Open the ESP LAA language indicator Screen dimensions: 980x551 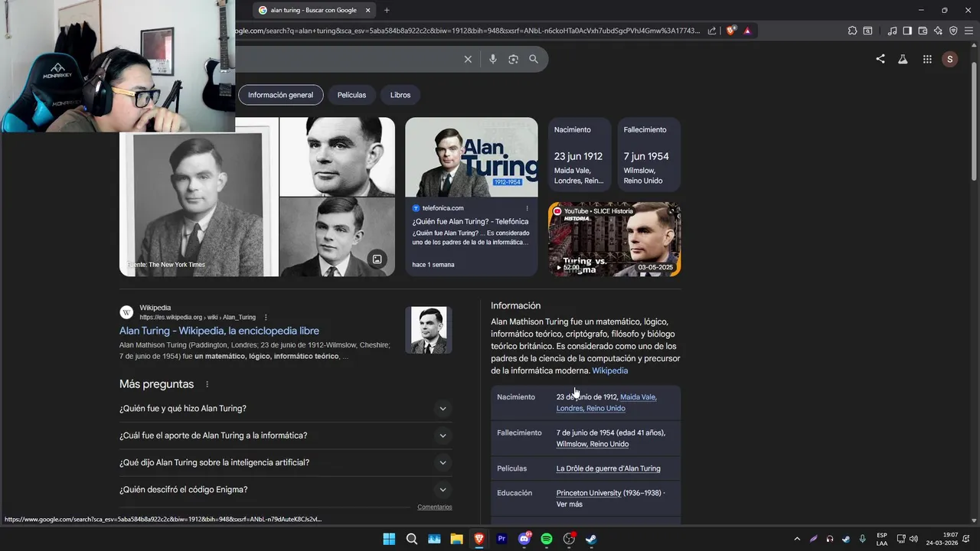[x=882, y=539]
